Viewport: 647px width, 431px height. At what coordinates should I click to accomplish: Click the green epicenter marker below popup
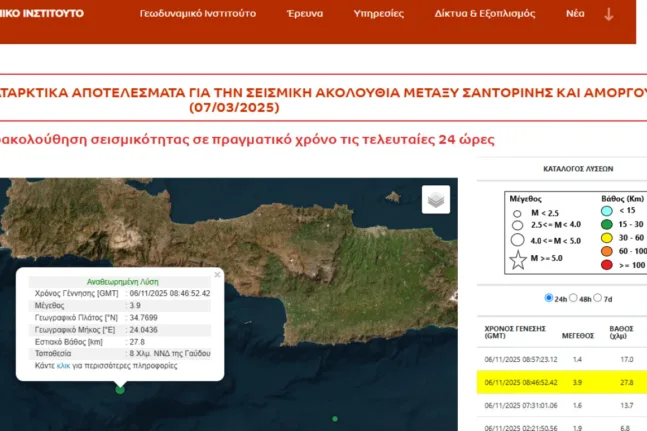[120, 390]
